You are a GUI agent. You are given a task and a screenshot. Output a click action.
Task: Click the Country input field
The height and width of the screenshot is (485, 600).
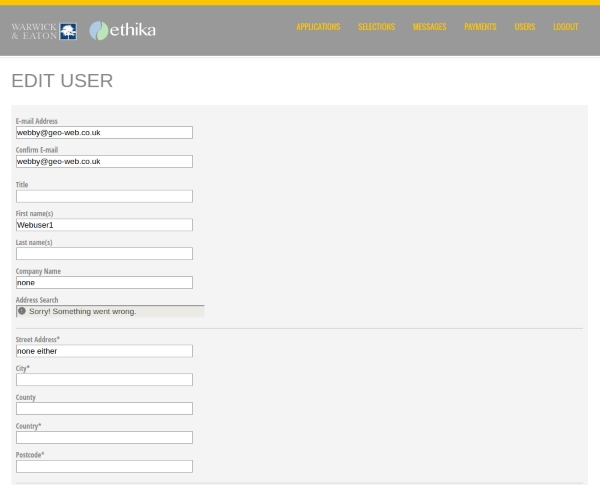(x=104, y=437)
